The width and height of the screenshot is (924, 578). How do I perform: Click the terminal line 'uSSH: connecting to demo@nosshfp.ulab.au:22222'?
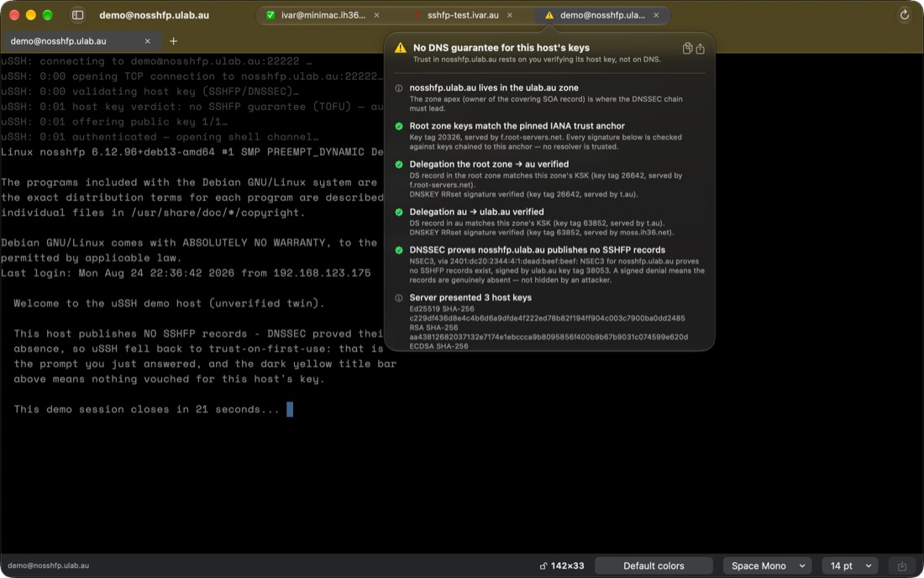(x=156, y=61)
